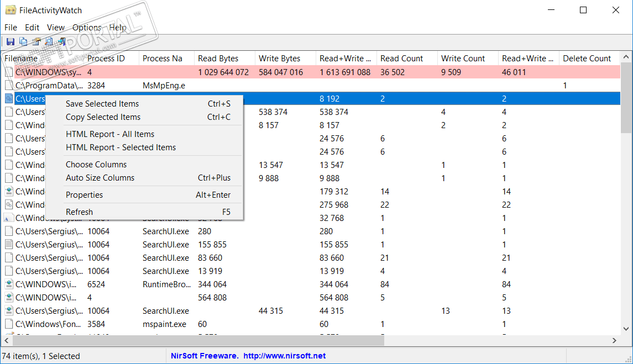Viewport: 633px width, 364px height.
Task: Click the 584 047 016 write bytes cell
Action: click(281, 72)
